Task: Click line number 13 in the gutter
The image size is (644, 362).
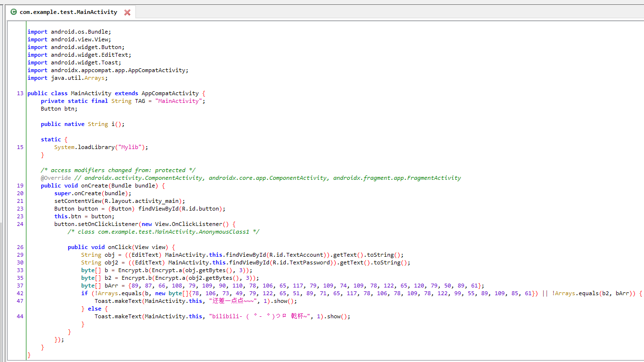Action: point(20,93)
